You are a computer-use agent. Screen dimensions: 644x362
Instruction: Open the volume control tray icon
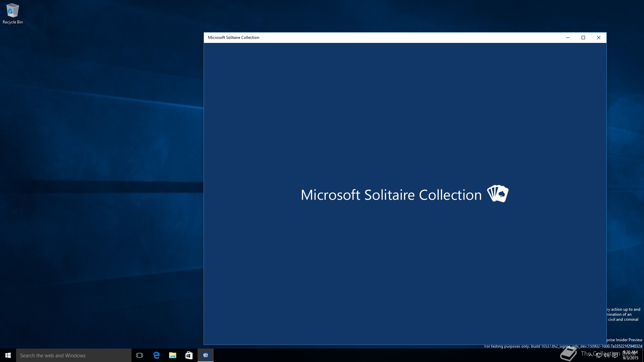point(606,355)
